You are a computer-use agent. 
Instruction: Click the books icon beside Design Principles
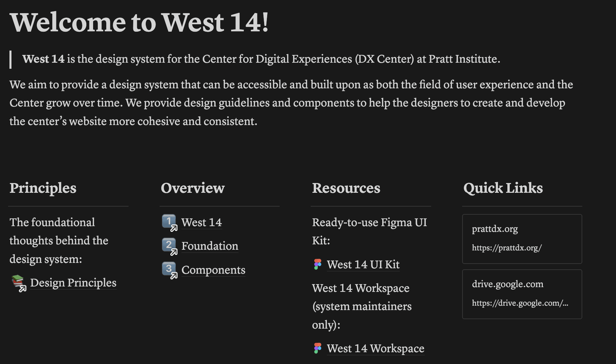click(19, 283)
